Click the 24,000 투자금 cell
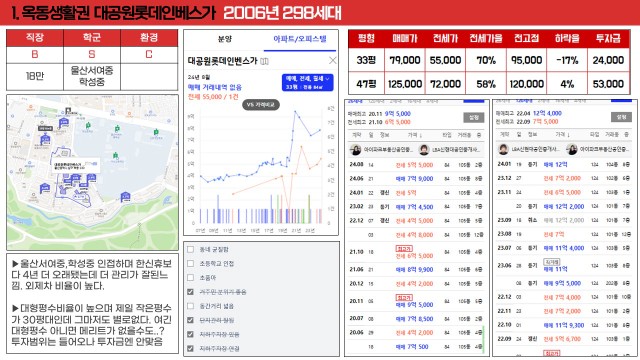 click(608, 60)
